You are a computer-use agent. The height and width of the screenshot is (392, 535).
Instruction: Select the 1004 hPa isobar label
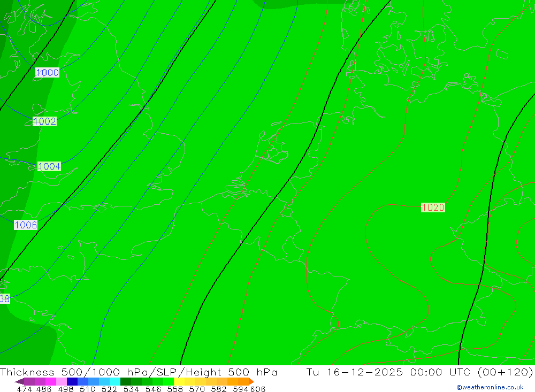pyautogui.click(x=49, y=166)
